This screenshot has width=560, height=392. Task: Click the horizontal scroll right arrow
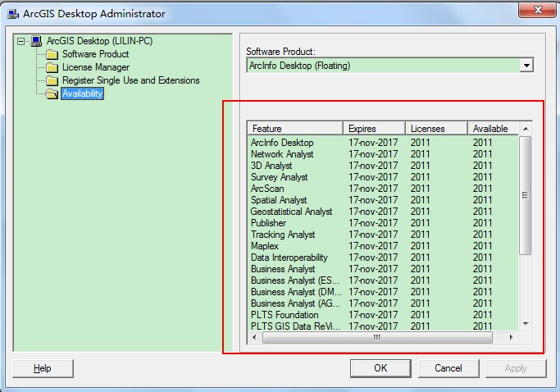pos(512,337)
